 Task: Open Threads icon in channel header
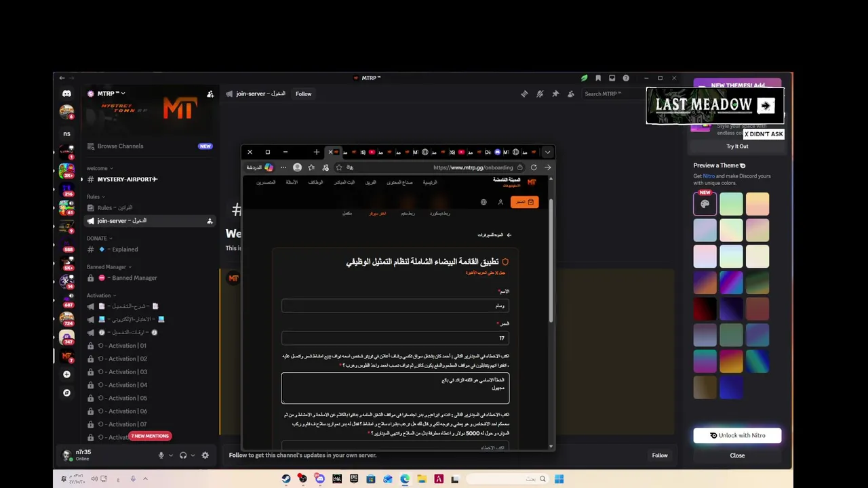(524, 94)
